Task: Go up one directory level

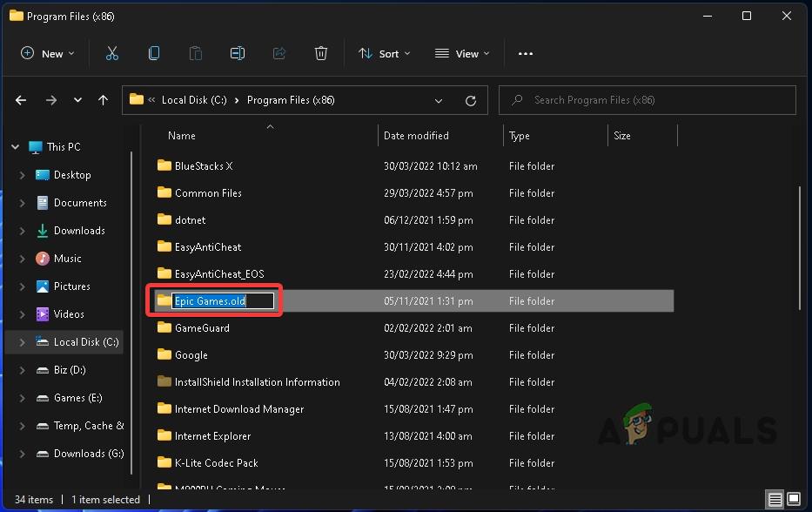Action: [x=103, y=100]
